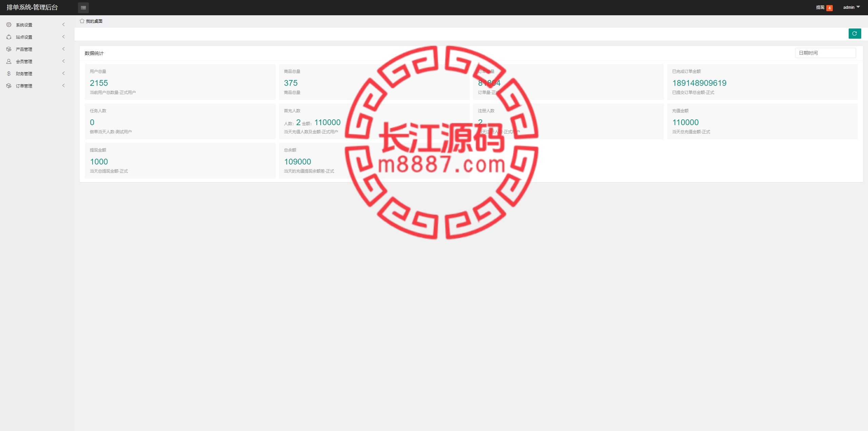Open the admin dropdown arrow
This screenshot has width=868, height=431.
858,7
